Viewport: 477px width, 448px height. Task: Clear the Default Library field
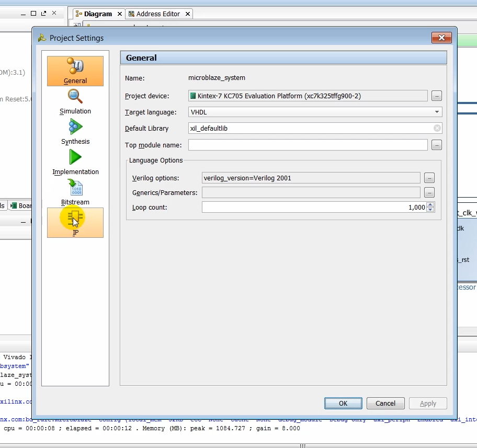pyautogui.click(x=437, y=128)
